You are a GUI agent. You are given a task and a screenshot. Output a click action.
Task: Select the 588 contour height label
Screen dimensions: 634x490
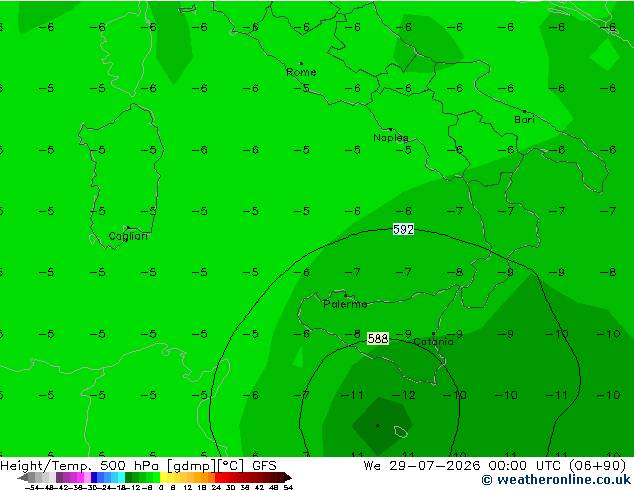tap(378, 338)
